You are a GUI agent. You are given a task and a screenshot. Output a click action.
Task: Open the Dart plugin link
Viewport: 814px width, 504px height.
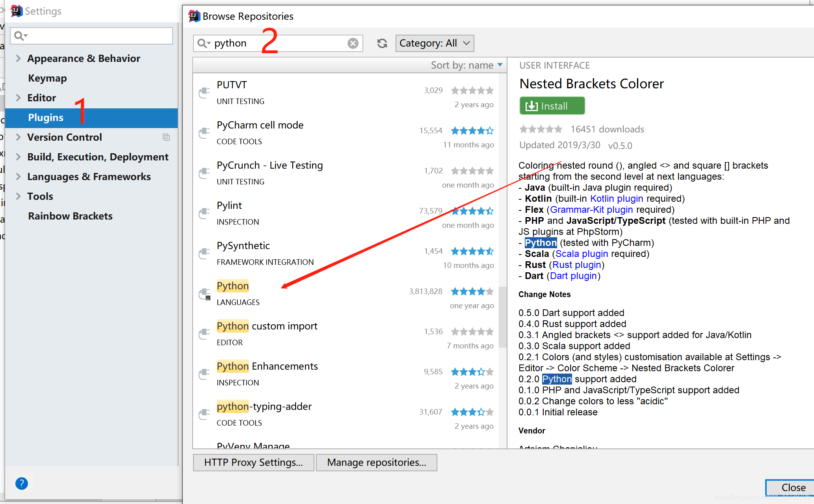tap(573, 276)
